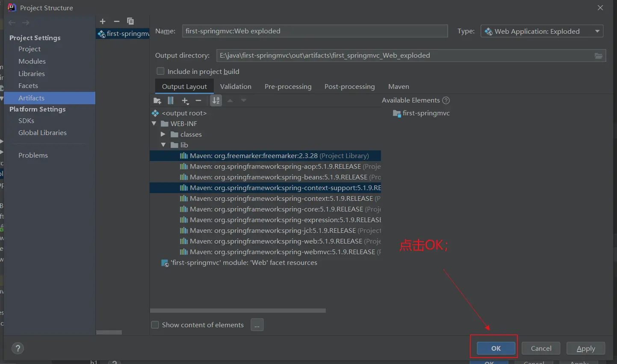617x364 pixels.
Task: Toggle Show content of elements checkbox
Action: point(155,325)
